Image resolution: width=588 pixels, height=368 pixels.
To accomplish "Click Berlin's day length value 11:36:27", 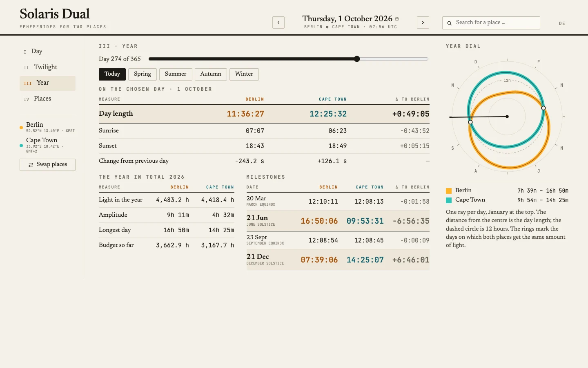I will pyautogui.click(x=245, y=114).
